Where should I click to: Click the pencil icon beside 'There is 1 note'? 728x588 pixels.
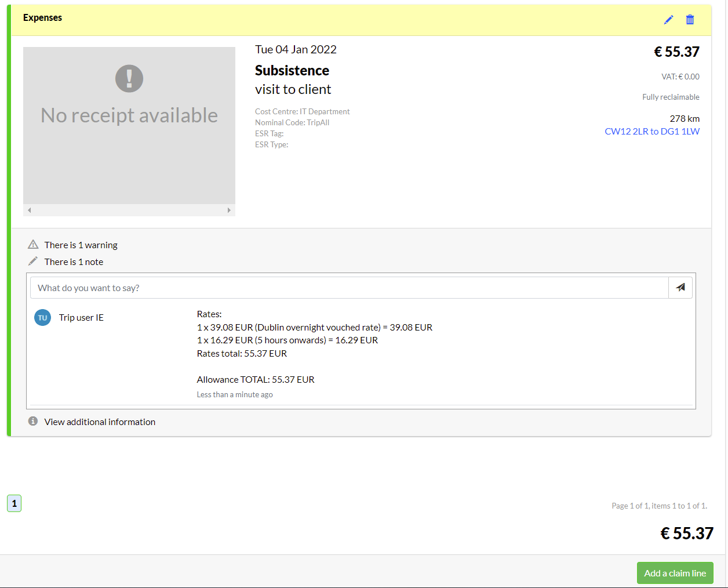[x=33, y=262]
